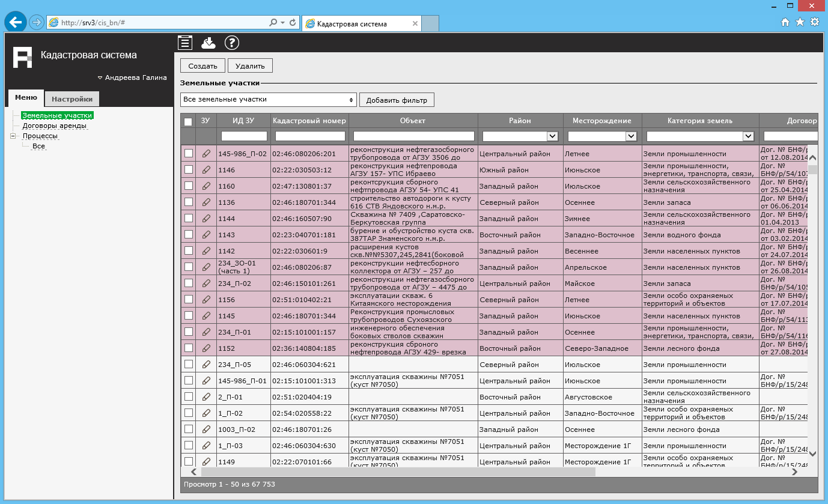
Task: Click the vertical scrollbar down arrow
Action: coord(812,454)
